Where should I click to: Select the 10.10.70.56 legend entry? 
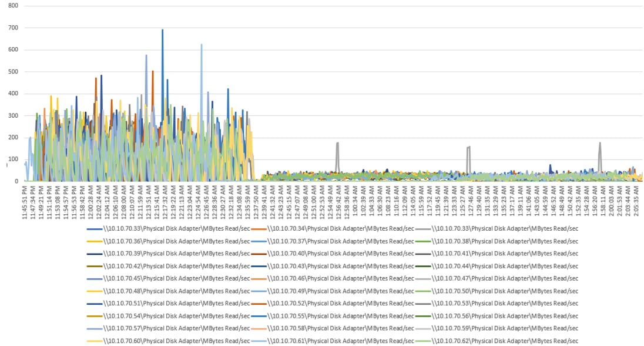(x=497, y=316)
